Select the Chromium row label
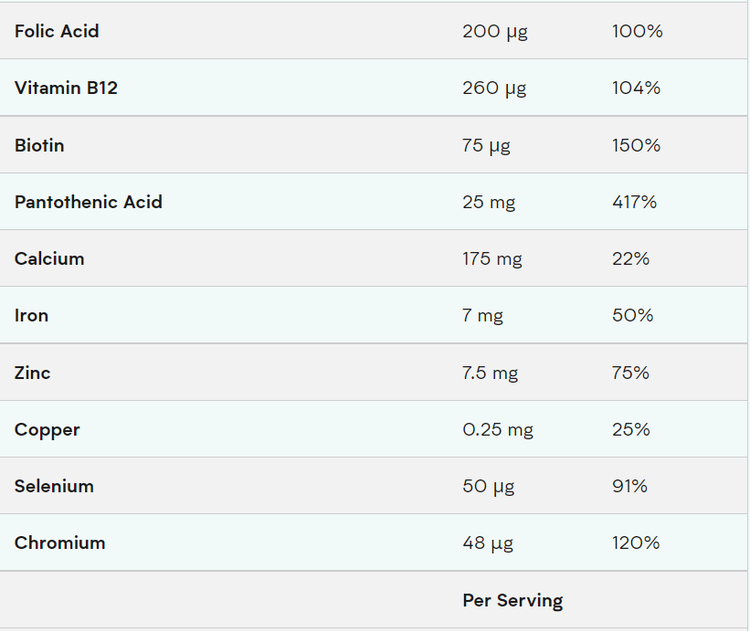 60,543
